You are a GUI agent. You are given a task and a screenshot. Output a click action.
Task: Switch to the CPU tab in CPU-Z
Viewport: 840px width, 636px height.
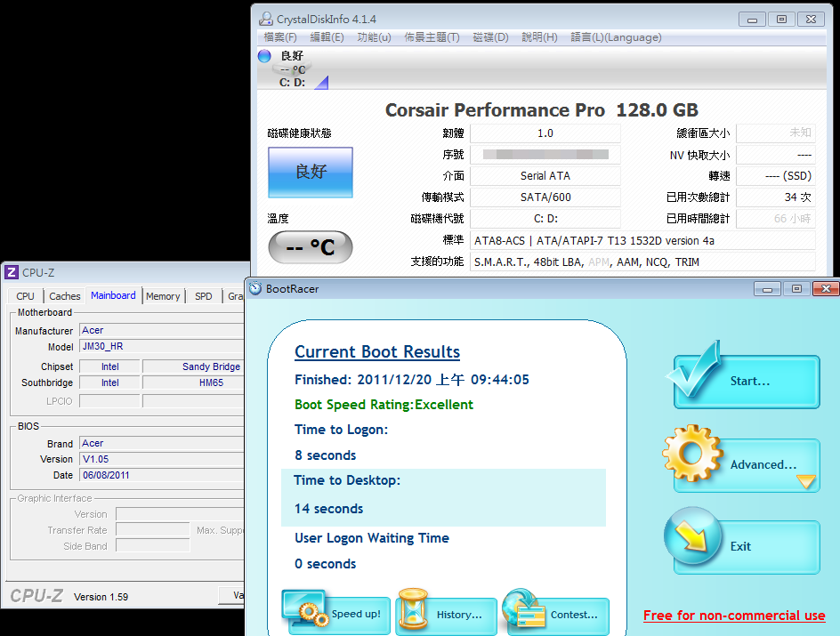pos(25,296)
